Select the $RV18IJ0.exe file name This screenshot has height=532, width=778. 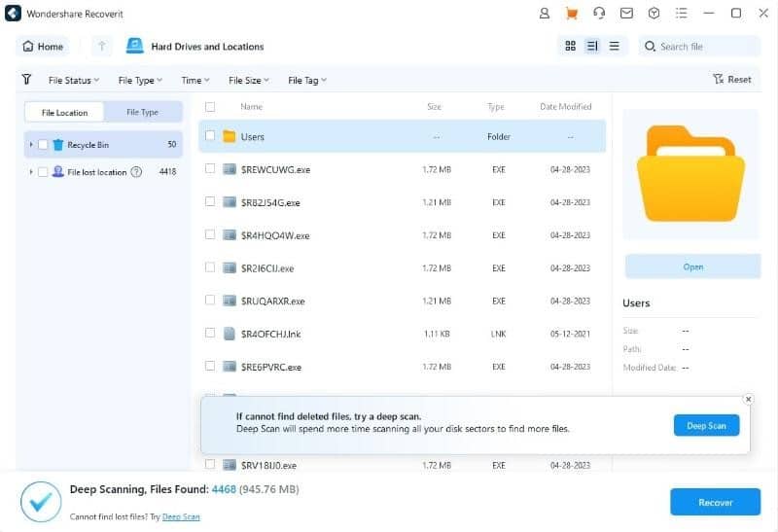click(x=268, y=465)
